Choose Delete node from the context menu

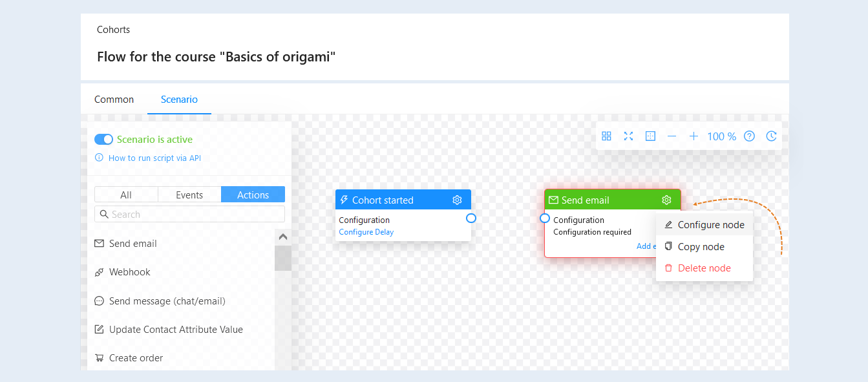coord(704,268)
